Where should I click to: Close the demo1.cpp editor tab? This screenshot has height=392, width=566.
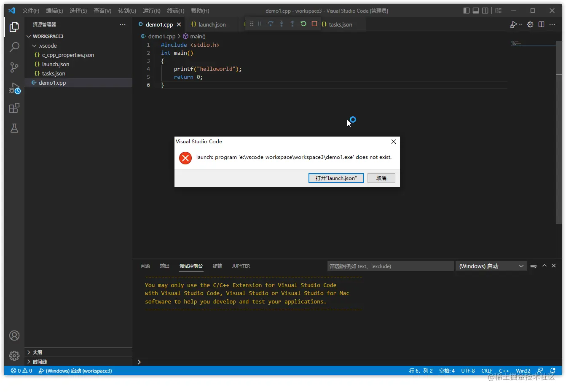[179, 24]
